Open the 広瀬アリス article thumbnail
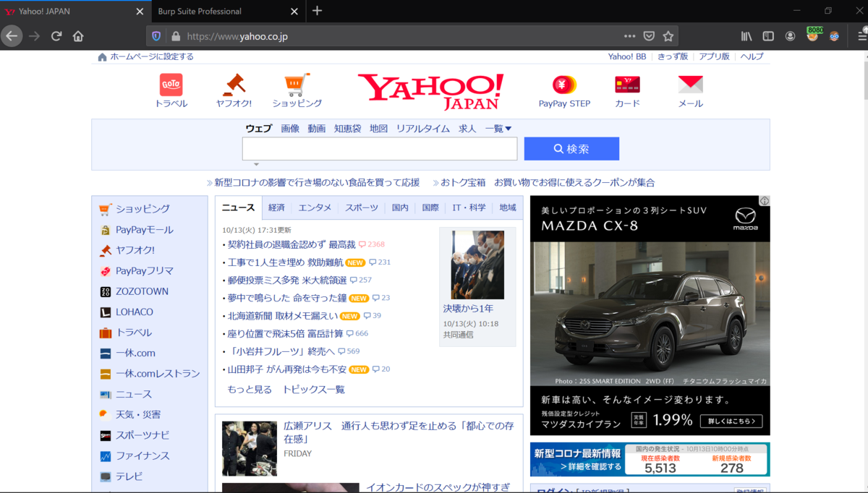This screenshot has width=868, height=493. [250, 448]
